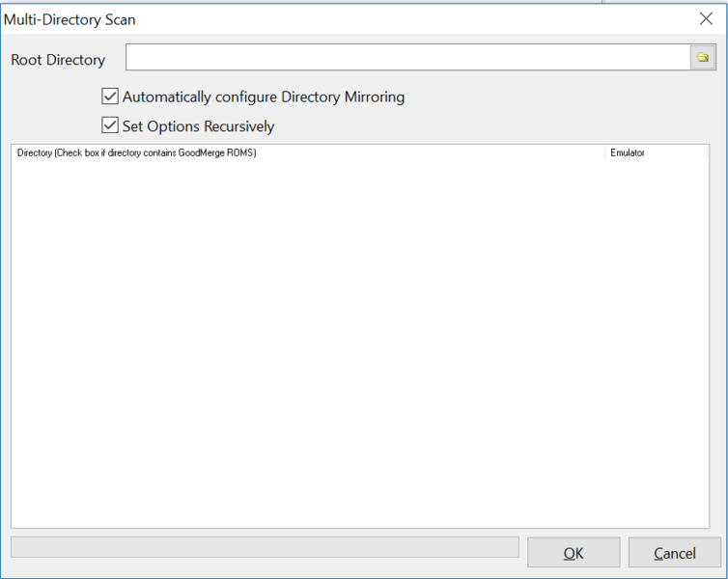Screen dimensions: 728x579
Task: Uncheck the Automatically configure Directory Mirroring checkbox
Action: 110,96
